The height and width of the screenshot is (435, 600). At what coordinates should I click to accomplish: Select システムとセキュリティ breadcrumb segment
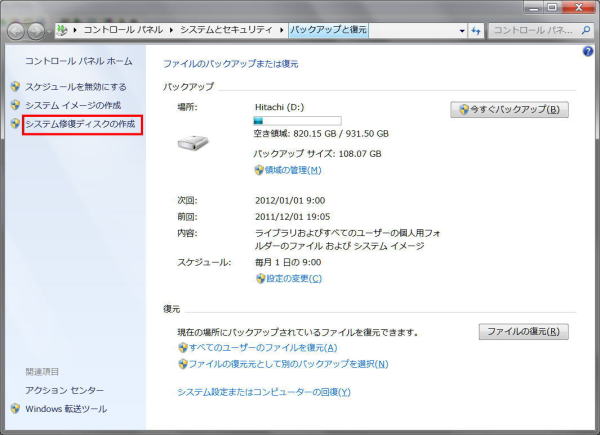pos(226,30)
